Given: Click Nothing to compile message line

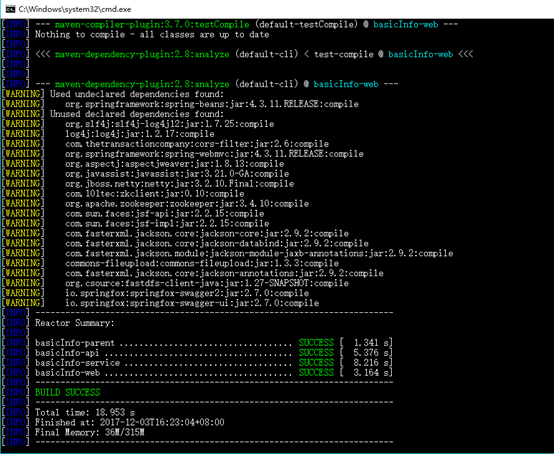Looking at the screenshot, I should (x=152, y=34).
